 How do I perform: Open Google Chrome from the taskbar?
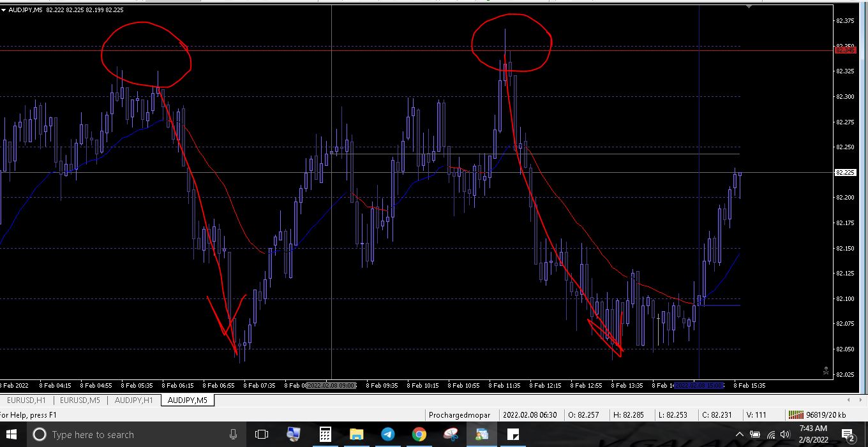(419, 434)
